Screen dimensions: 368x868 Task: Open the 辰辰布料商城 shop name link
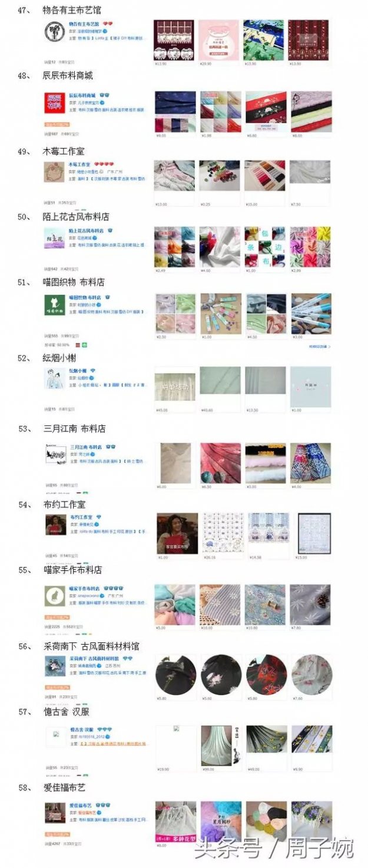pos(82,95)
